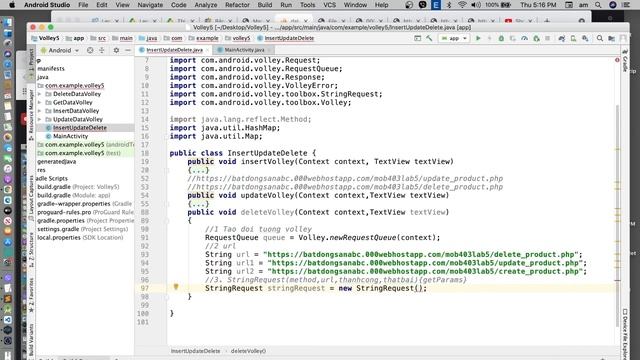
Task: Click the volume speaker icon in menu bar
Action: [476, 5]
